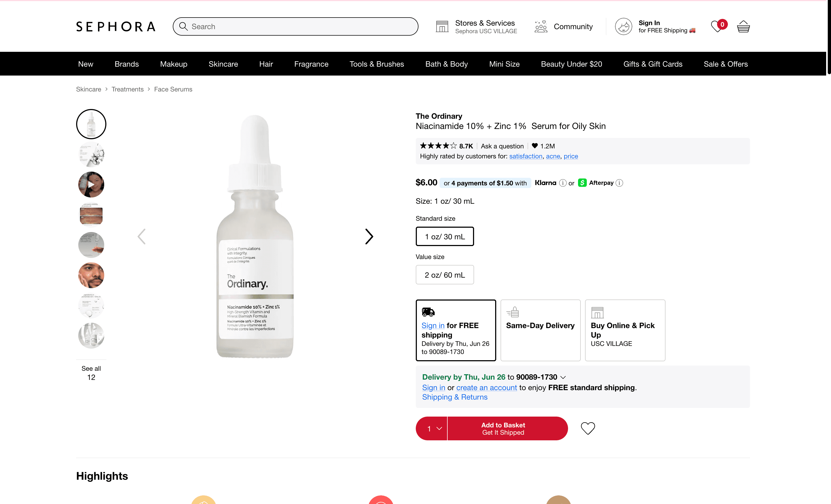Image resolution: width=831 pixels, height=504 pixels.
Task: Add product to Loves with heart button
Action: 587,428
